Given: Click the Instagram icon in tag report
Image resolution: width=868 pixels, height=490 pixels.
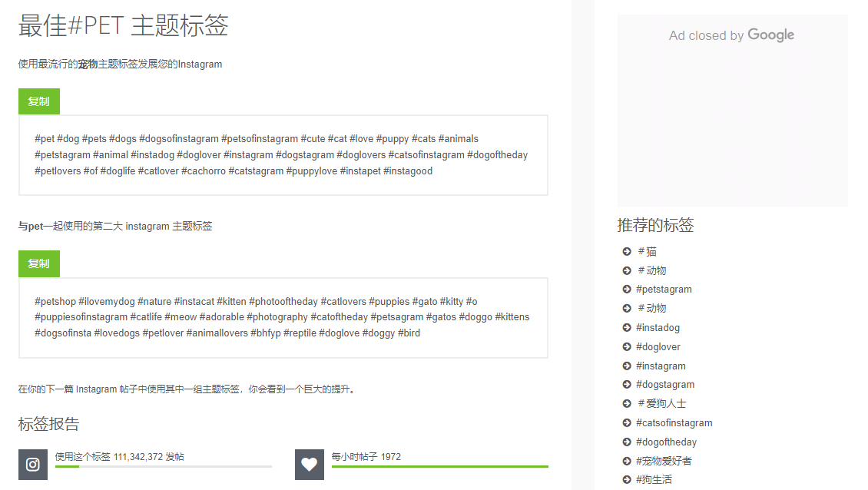Looking at the screenshot, I should click(x=33, y=465).
